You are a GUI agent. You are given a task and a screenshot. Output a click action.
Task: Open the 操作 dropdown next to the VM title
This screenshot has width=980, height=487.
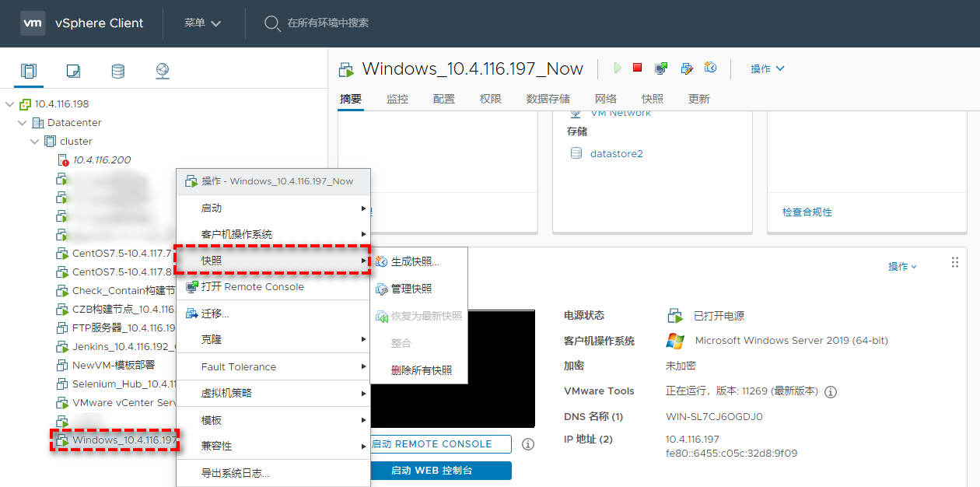point(767,69)
